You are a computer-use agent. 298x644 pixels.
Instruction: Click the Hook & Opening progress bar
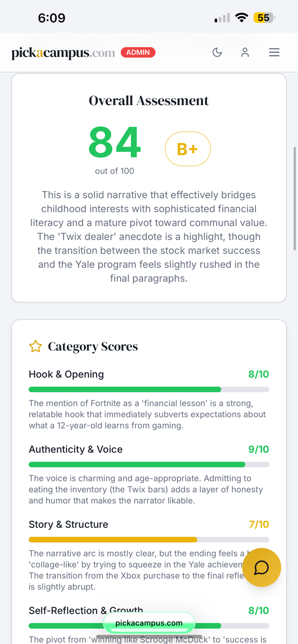(x=149, y=389)
